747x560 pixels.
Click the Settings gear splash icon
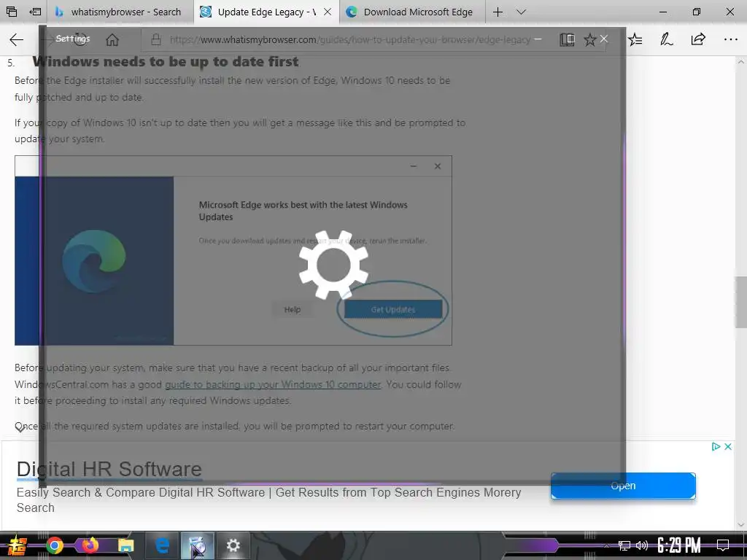(333, 265)
